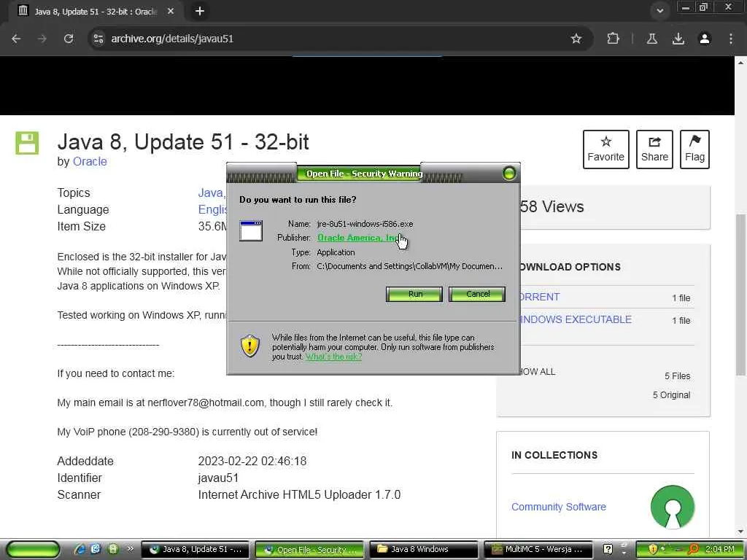Open the Oracle America, Inc. publisher link
The height and width of the screenshot is (560, 747).
point(357,238)
